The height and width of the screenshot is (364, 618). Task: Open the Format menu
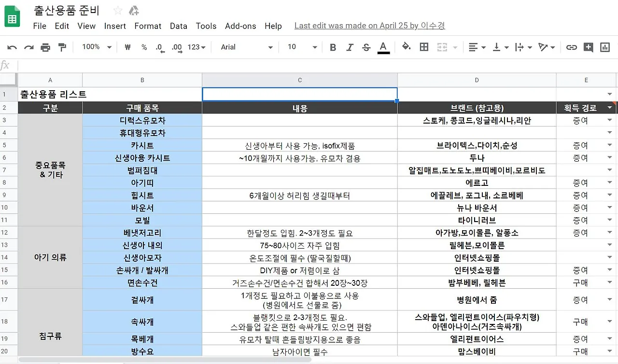point(148,26)
